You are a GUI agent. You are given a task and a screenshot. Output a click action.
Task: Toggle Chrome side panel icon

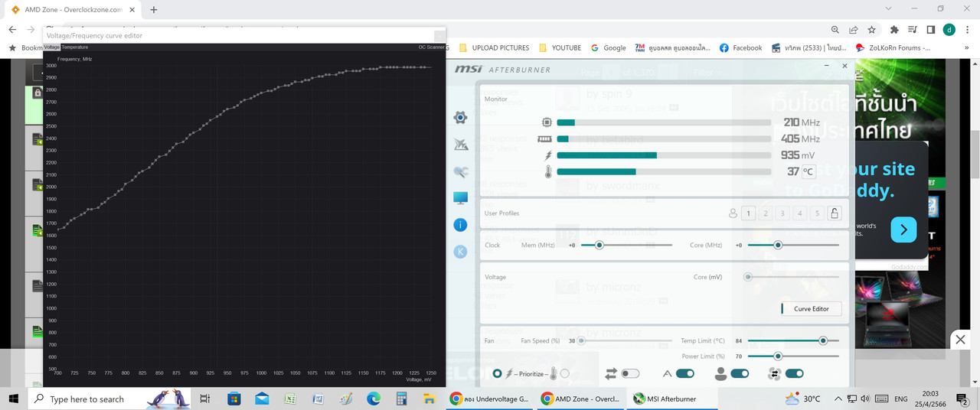pos(930,29)
